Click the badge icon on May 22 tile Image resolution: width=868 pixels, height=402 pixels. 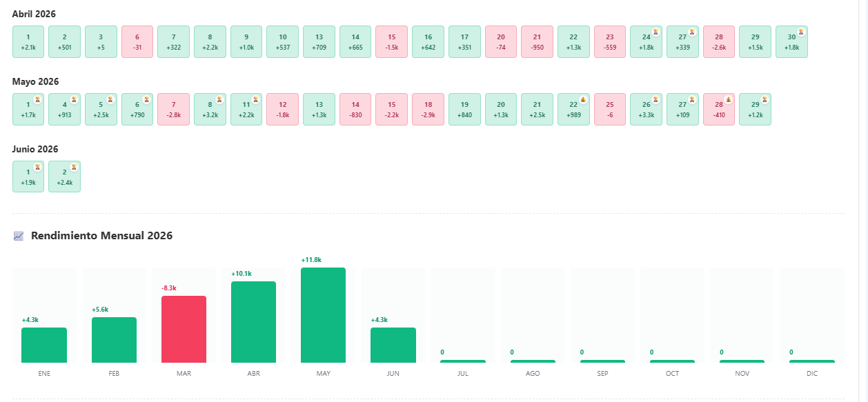point(583,99)
